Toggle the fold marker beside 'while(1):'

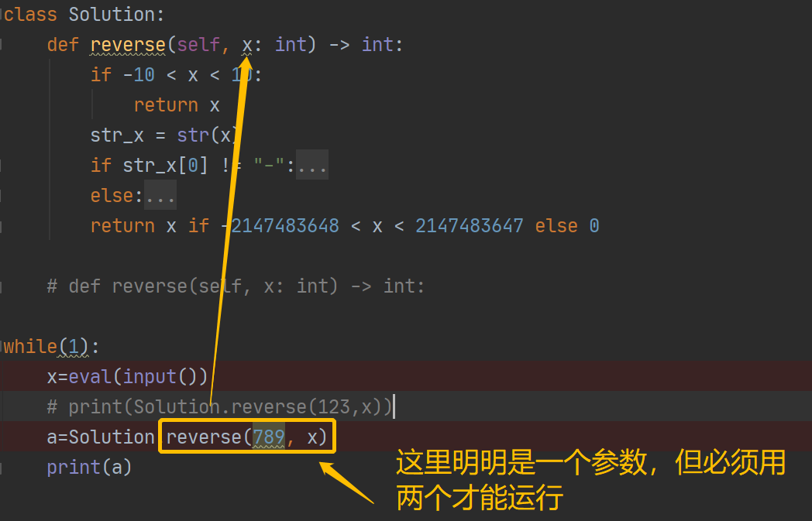pos(2,346)
